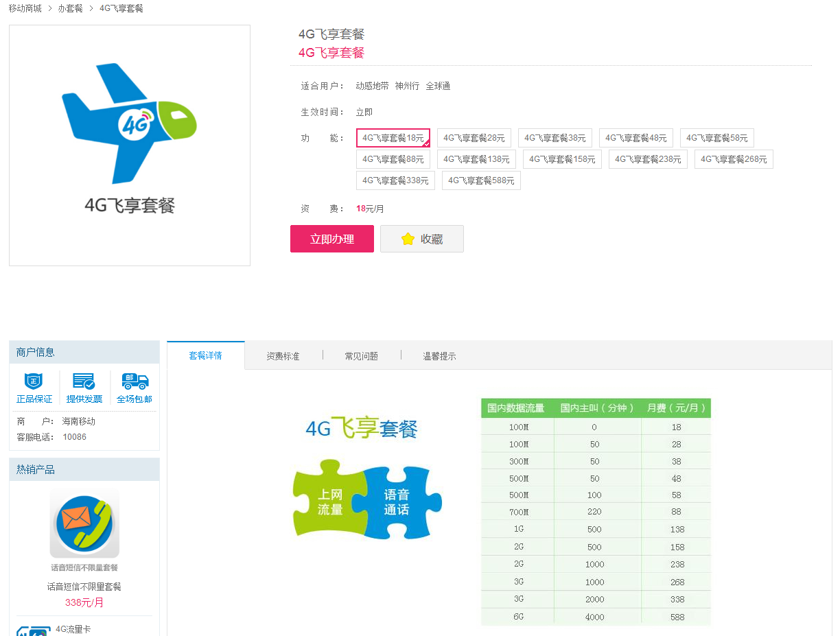Select the 4G飞享套餐268元 option

tap(734, 159)
